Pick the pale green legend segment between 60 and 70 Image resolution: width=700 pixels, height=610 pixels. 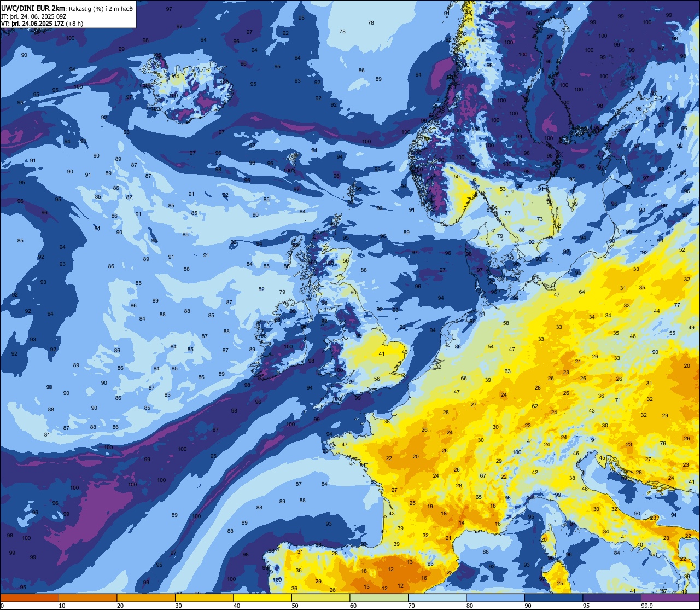[x=379, y=598]
